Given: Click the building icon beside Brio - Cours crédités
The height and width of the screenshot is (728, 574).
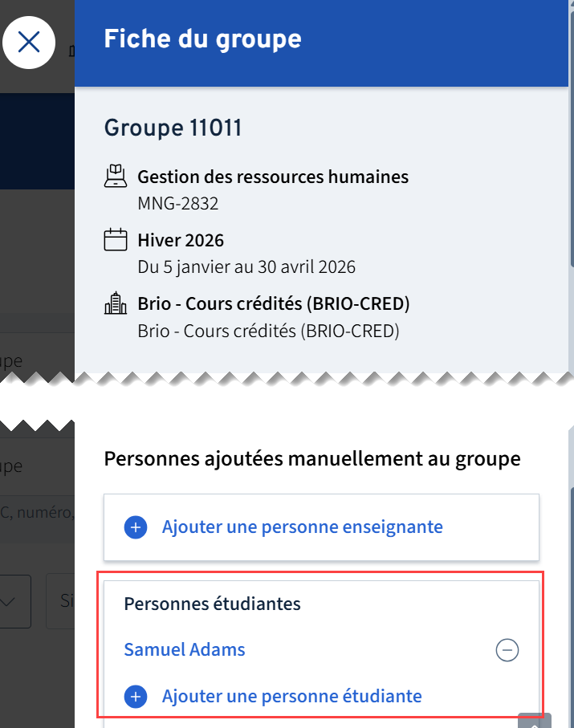Looking at the screenshot, I should [x=116, y=303].
